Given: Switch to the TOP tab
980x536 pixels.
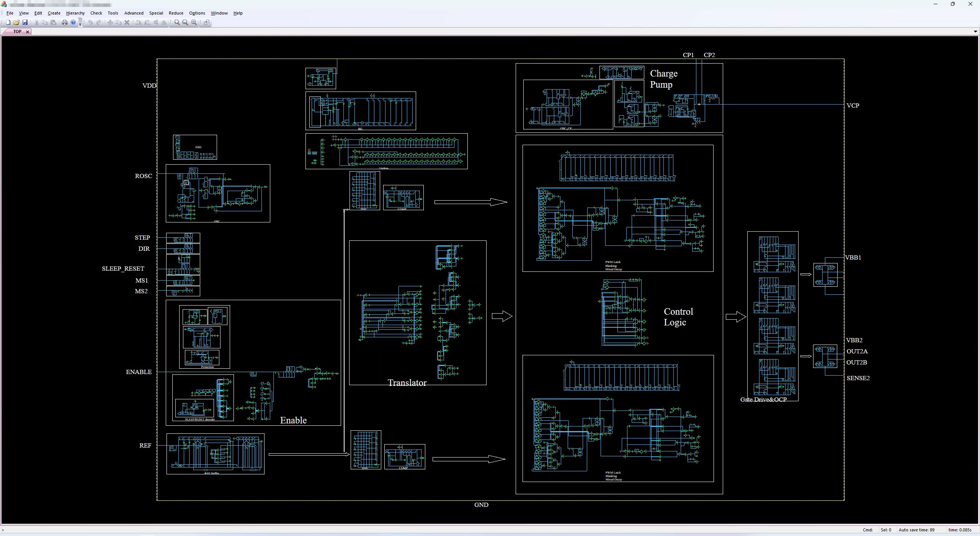Looking at the screenshot, I should tap(17, 31).
